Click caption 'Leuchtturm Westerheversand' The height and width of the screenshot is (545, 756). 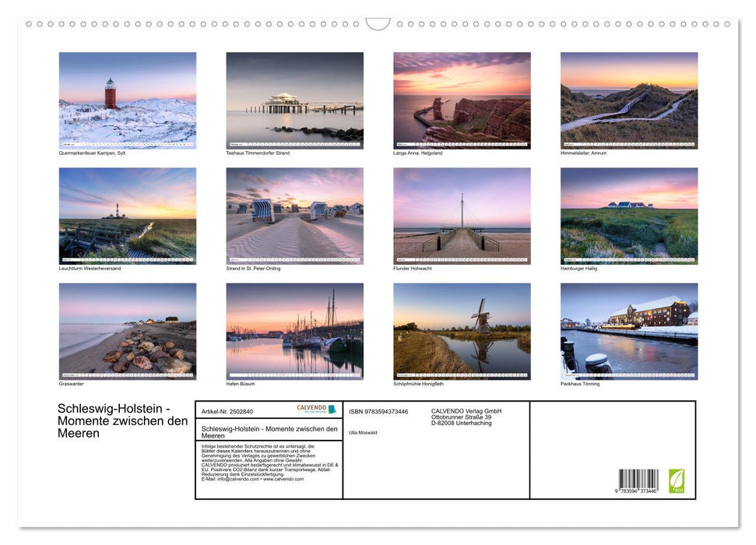click(x=90, y=268)
